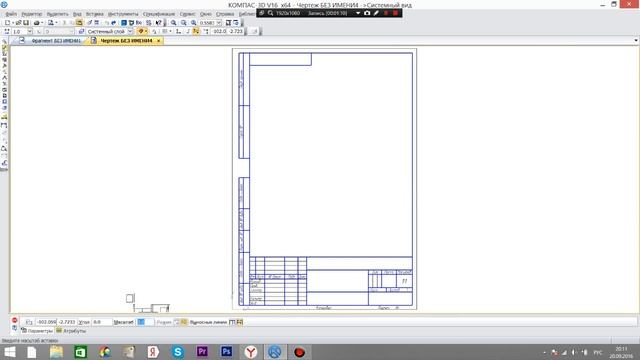Open the Системный слой layer dropdown
The width and height of the screenshot is (640, 360).
130,31
